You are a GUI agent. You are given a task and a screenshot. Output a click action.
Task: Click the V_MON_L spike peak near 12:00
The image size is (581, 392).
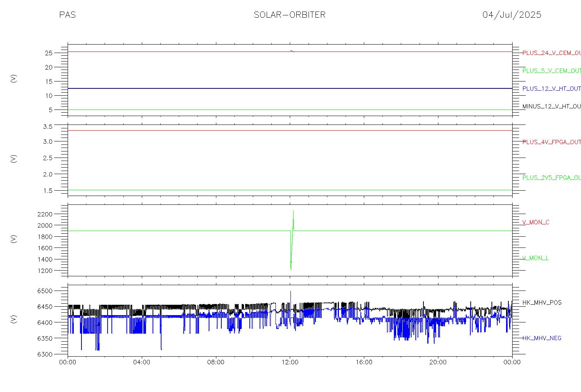(x=293, y=211)
